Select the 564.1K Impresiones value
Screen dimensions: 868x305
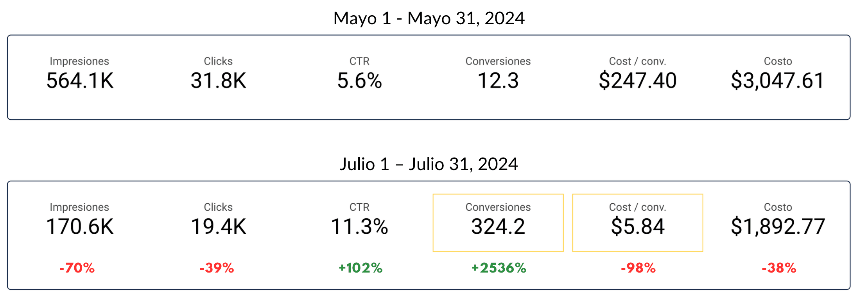[80, 81]
